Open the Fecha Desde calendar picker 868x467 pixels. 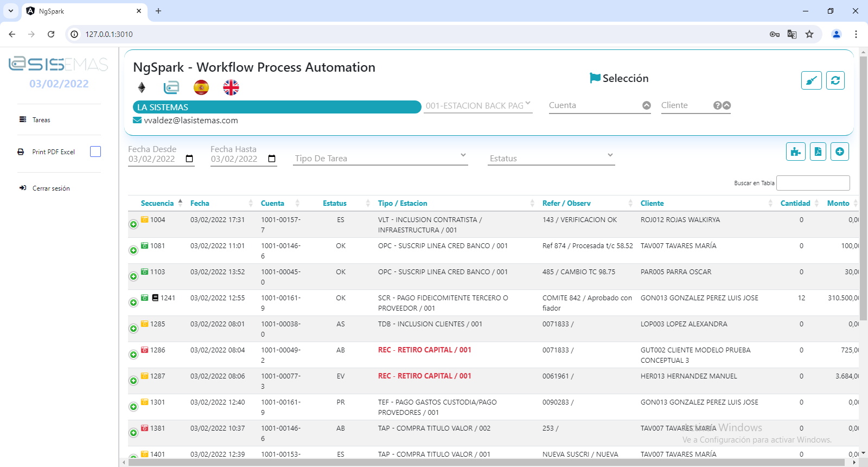point(189,159)
